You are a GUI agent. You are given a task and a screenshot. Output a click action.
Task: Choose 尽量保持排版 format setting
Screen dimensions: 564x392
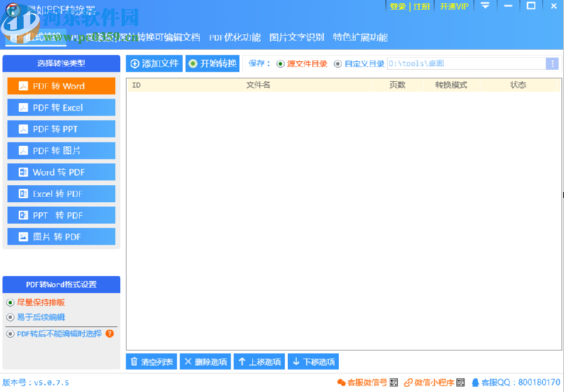11,303
